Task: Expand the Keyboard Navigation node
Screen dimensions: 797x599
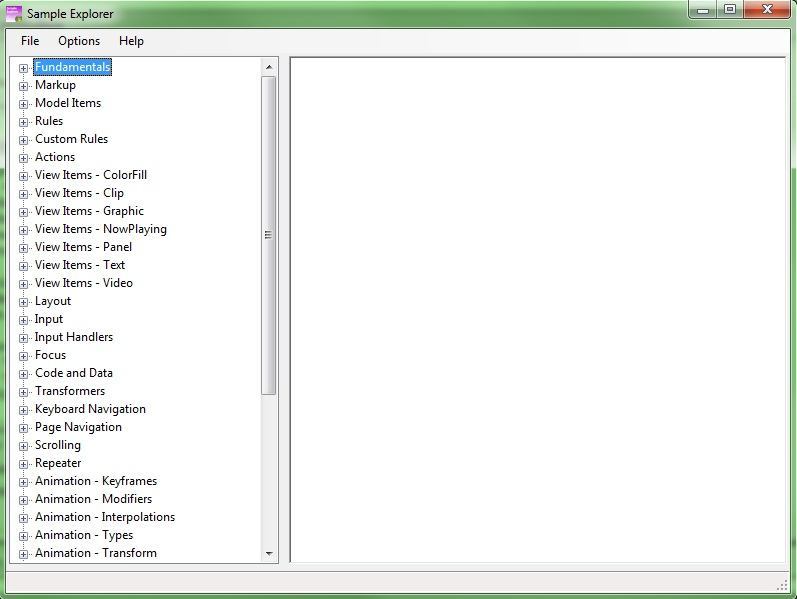Action: pos(23,410)
